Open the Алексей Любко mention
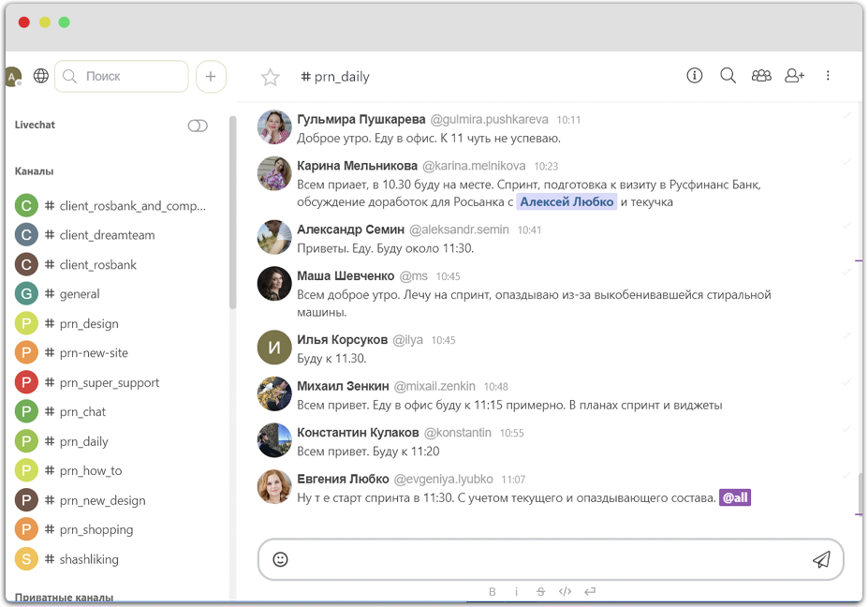 tap(566, 201)
